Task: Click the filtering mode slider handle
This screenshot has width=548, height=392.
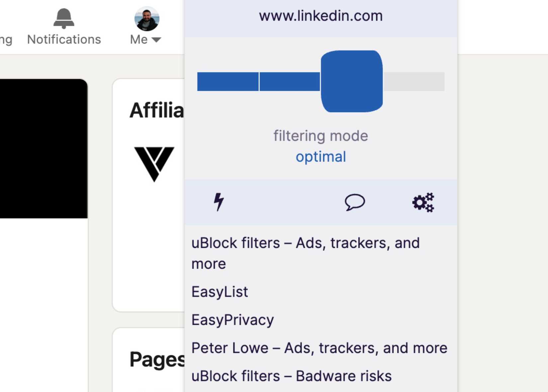Action: click(x=352, y=81)
